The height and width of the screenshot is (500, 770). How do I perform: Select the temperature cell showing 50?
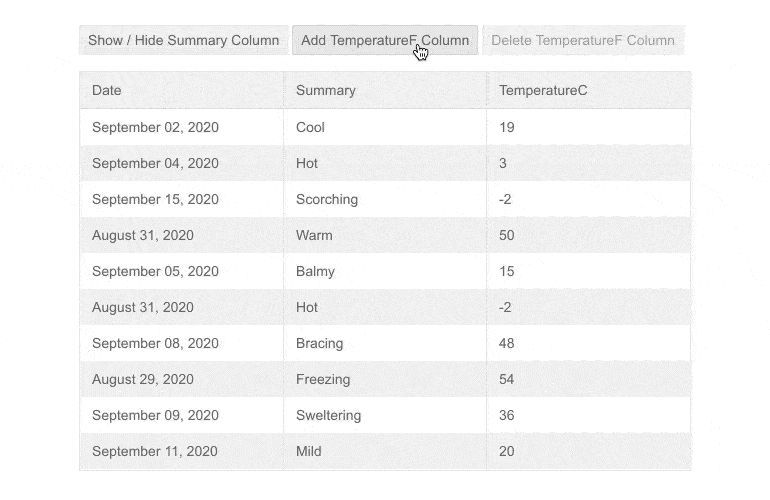pyautogui.click(x=507, y=236)
